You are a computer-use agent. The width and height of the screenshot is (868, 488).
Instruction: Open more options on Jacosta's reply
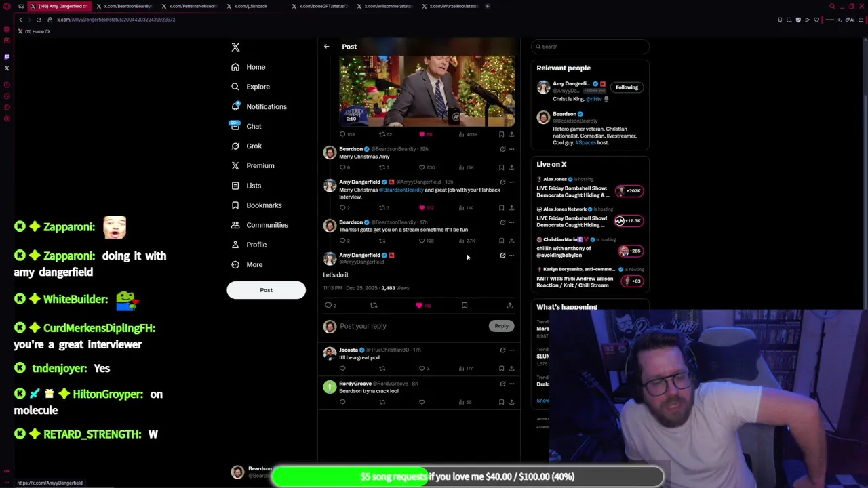coord(511,350)
